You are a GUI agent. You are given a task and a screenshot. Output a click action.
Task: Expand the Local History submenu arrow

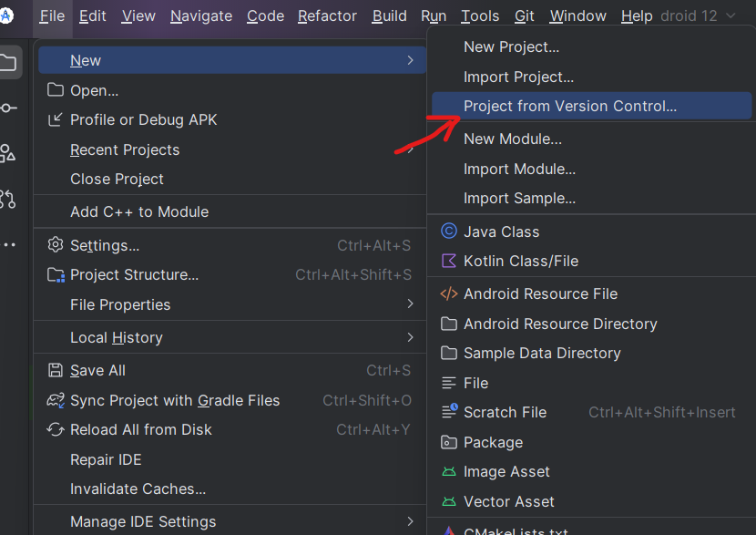(410, 337)
